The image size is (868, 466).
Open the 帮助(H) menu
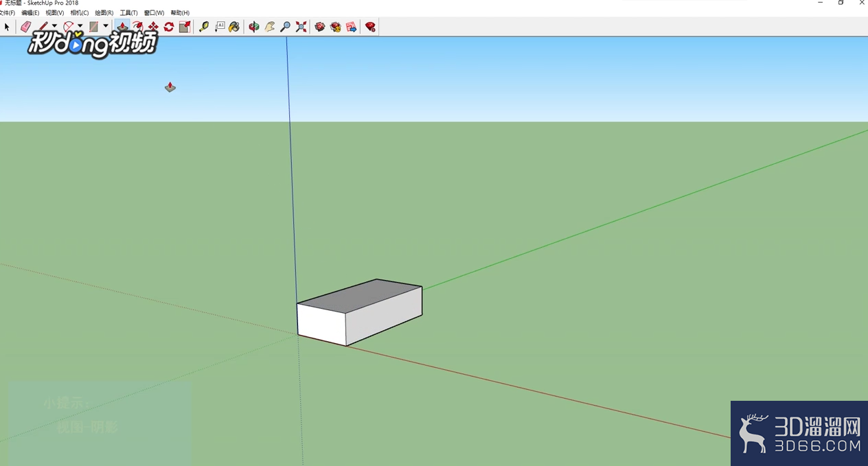point(180,13)
